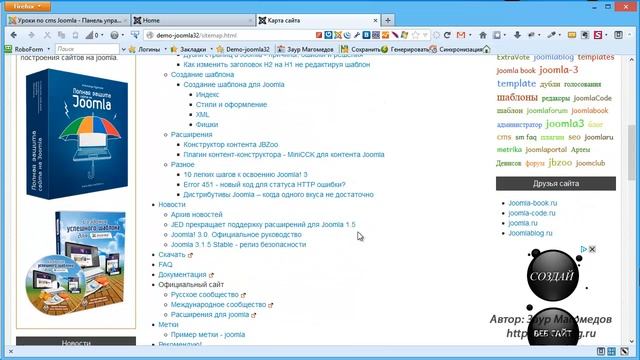Open Error 451 article link
Viewport: 640px width, 360px height.
264,184
